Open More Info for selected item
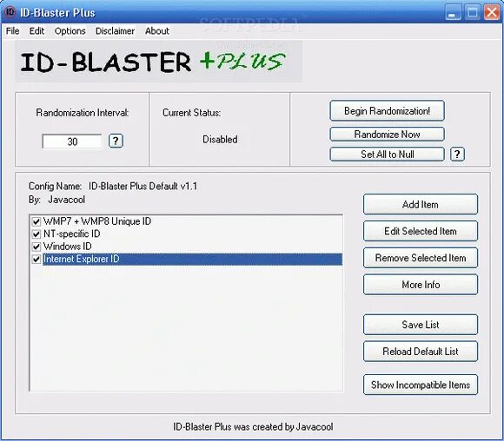The image size is (504, 441). [x=421, y=285]
